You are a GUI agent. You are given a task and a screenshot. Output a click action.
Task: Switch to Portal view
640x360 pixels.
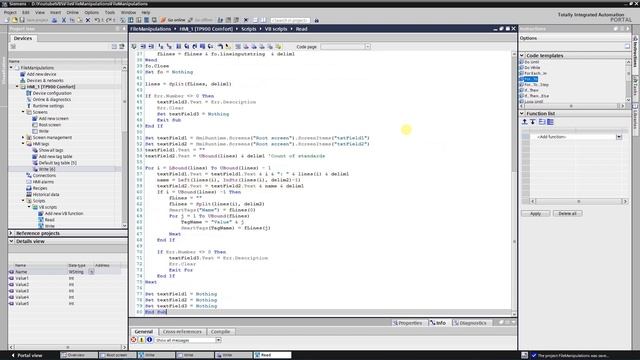coord(27,355)
